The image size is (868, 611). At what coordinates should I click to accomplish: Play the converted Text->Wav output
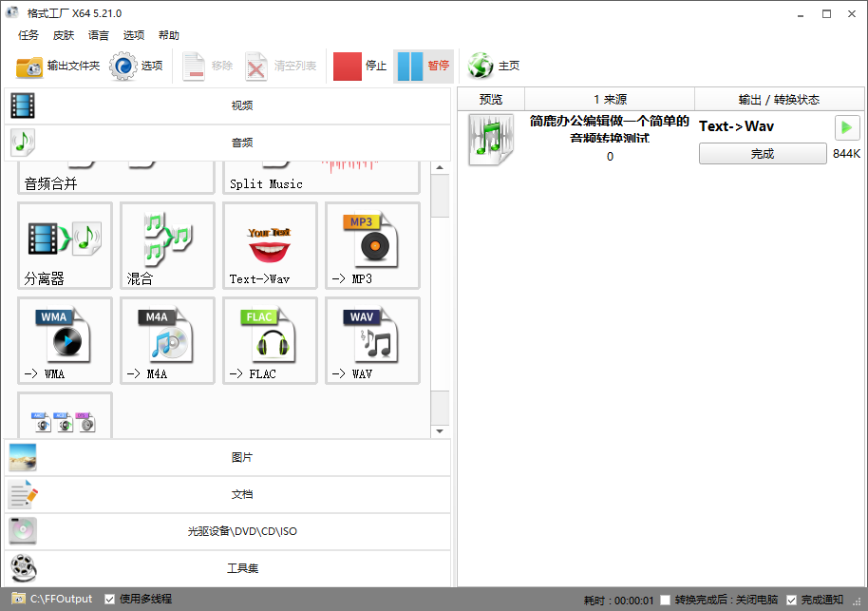click(x=847, y=127)
